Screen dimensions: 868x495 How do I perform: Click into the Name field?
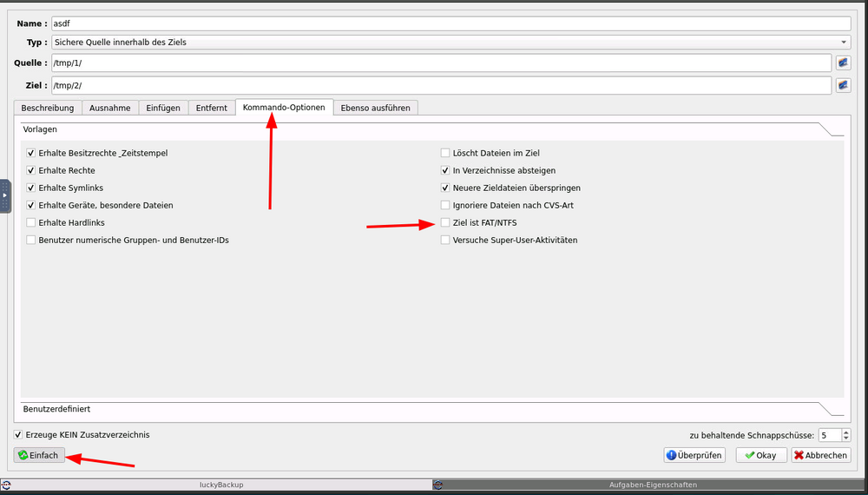click(x=451, y=23)
